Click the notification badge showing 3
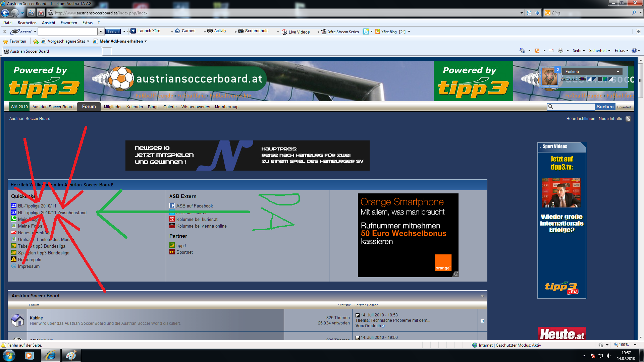Image resolution: width=644 pixels, height=362 pixels. 558,69
